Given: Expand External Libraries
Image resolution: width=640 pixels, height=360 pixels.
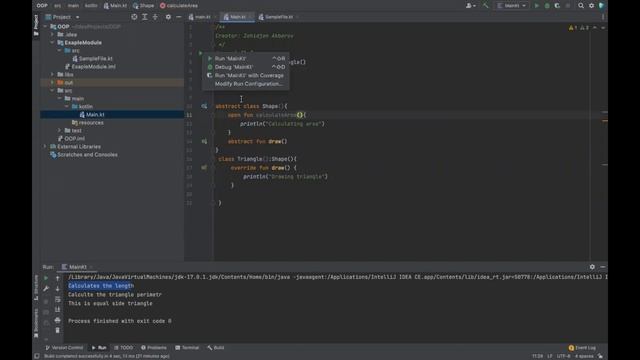Looking at the screenshot, I should pyautogui.click(x=45, y=147).
